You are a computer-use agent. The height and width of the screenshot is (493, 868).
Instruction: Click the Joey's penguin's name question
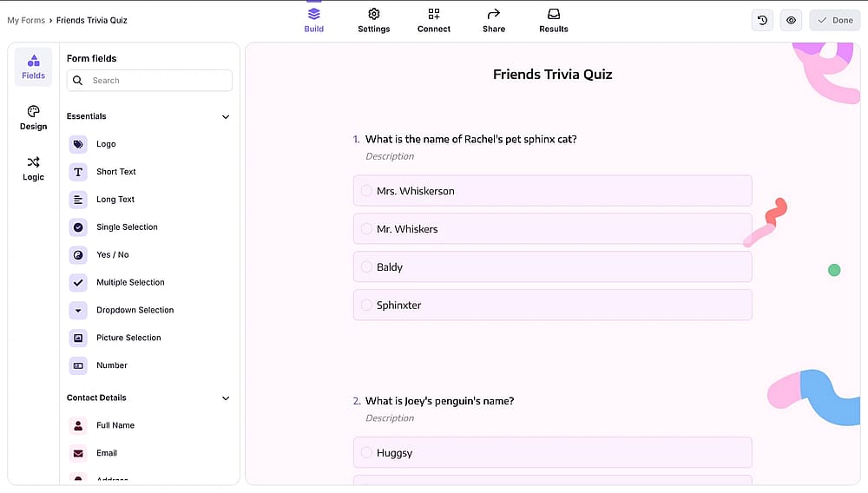439,401
